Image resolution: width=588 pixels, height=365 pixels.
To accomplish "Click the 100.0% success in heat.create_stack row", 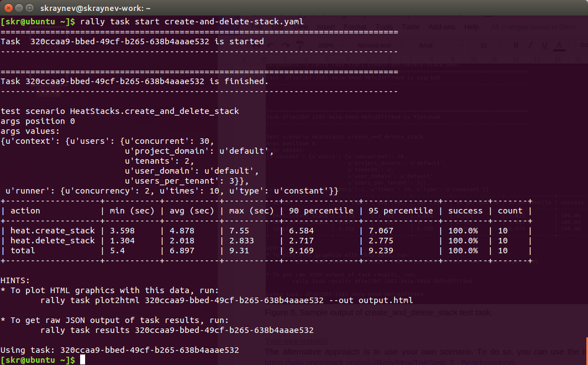I will click(x=463, y=231).
